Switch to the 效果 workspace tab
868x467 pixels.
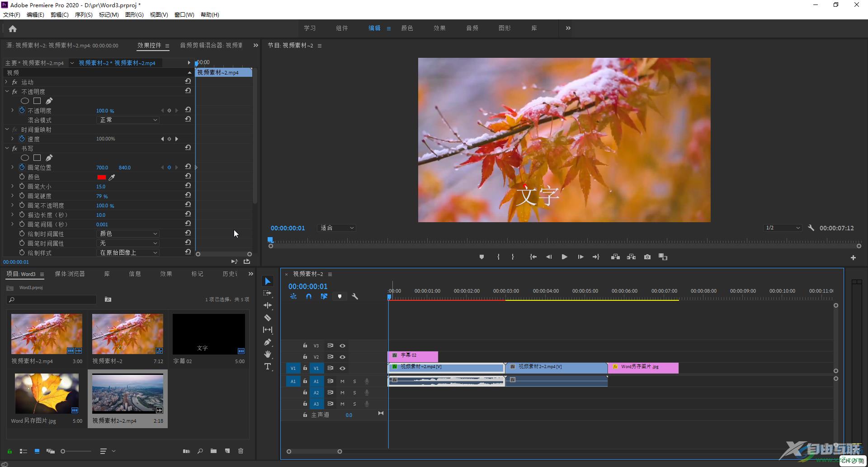[439, 28]
